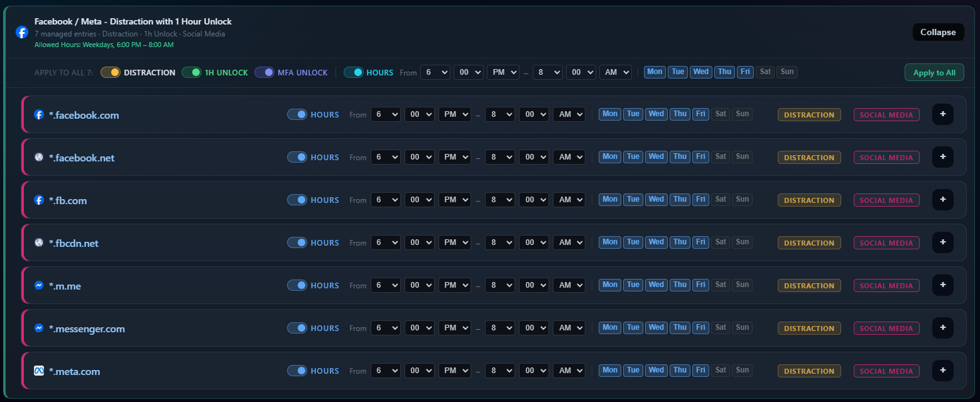Click the Distraction tag on *.facebook.com row
This screenshot has height=402, width=980.
809,115
